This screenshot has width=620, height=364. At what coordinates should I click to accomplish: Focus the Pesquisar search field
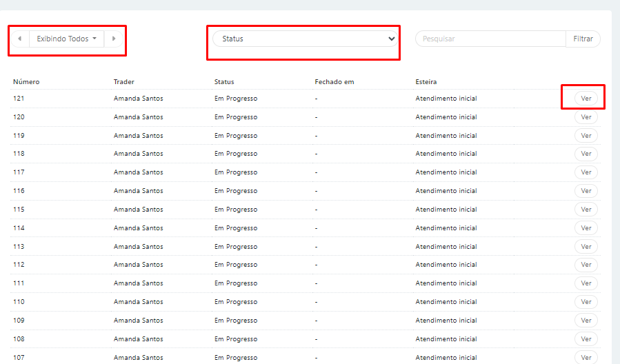pyautogui.click(x=490, y=39)
